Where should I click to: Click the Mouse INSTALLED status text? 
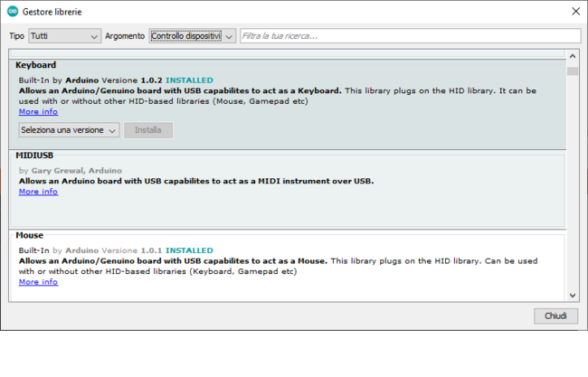[189, 250]
